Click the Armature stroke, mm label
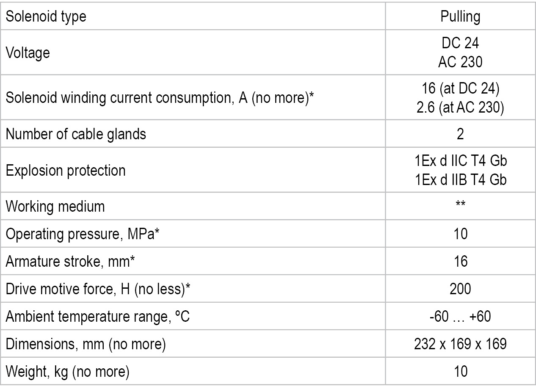The image size is (536, 392). (x=70, y=262)
